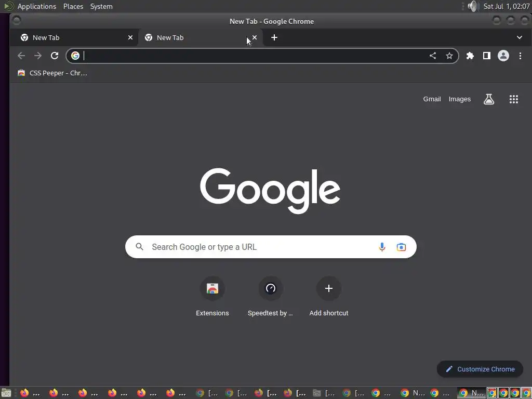The height and width of the screenshot is (399, 532).
Task: Open the Applications menu
Action: (37, 6)
